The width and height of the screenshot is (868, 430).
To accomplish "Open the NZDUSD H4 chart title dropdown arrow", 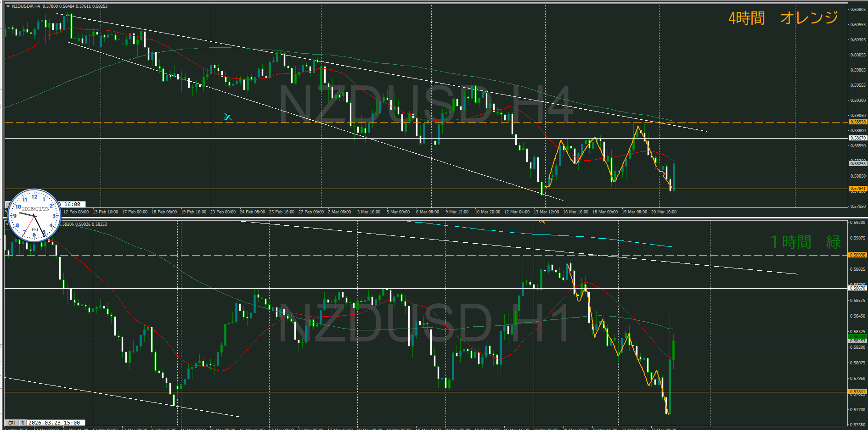I will click(8, 6).
